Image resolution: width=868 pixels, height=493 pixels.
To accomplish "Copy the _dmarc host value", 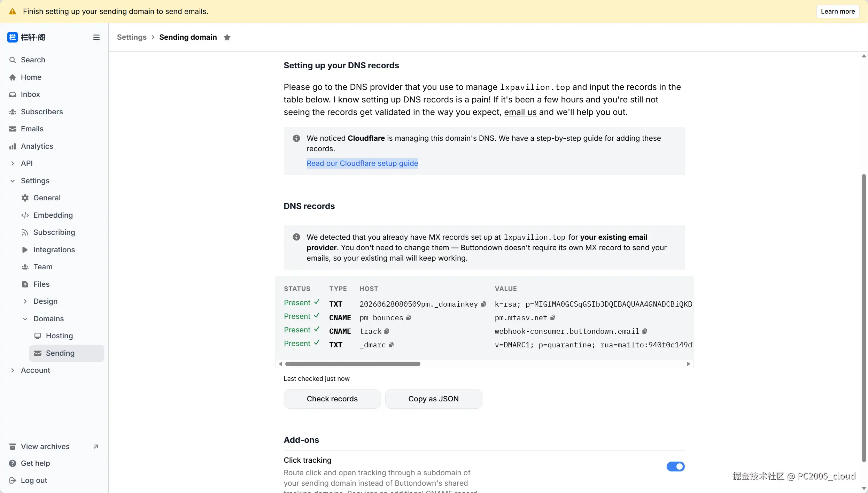I will click(391, 345).
